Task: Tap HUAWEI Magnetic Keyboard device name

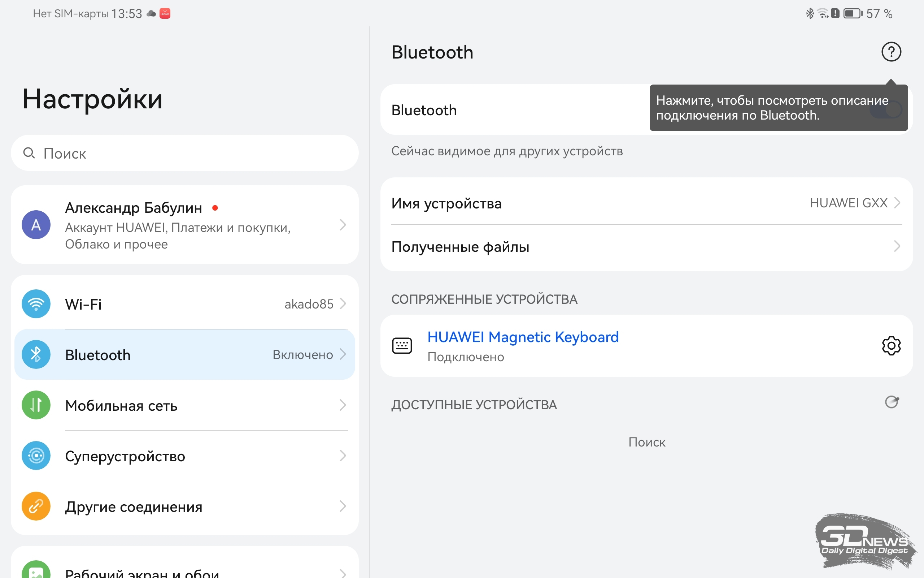Action: [x=523, y=337]
